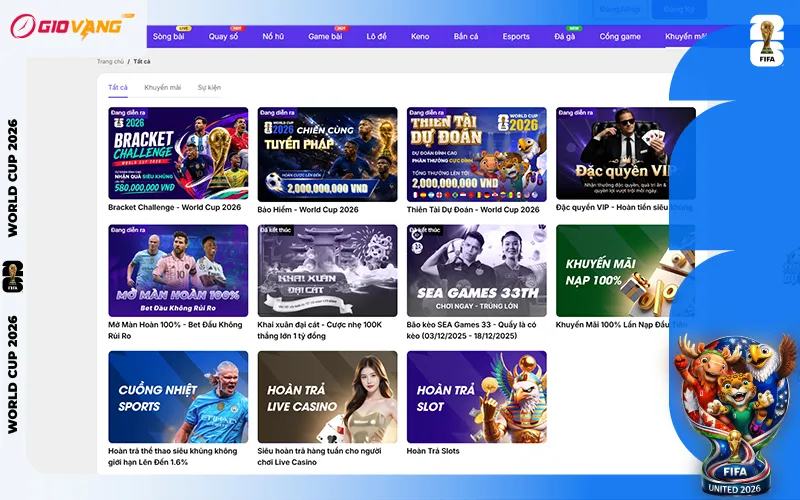The image size is (800, 500).
Task: Open Mở Màn Hoàn 100% banner
Action: [178, 270]
